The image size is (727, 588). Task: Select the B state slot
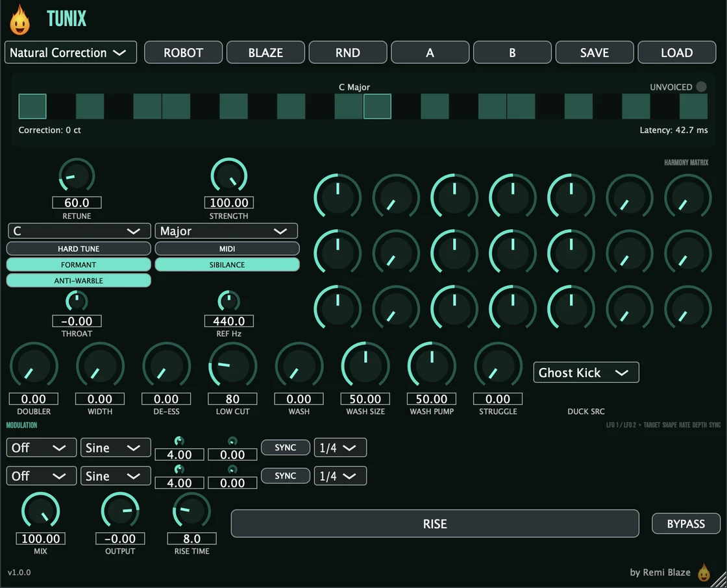click(512, 53)
